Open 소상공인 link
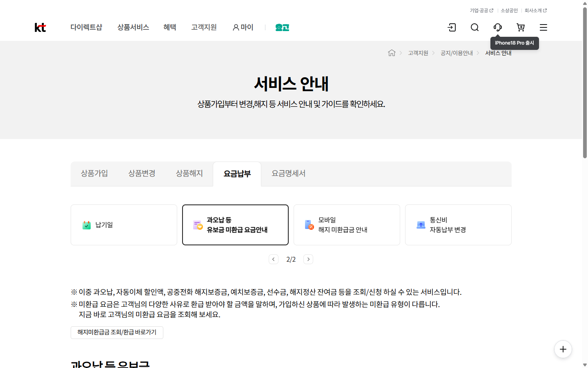This screenshot has height=368, width=588. tap(509, 11)
